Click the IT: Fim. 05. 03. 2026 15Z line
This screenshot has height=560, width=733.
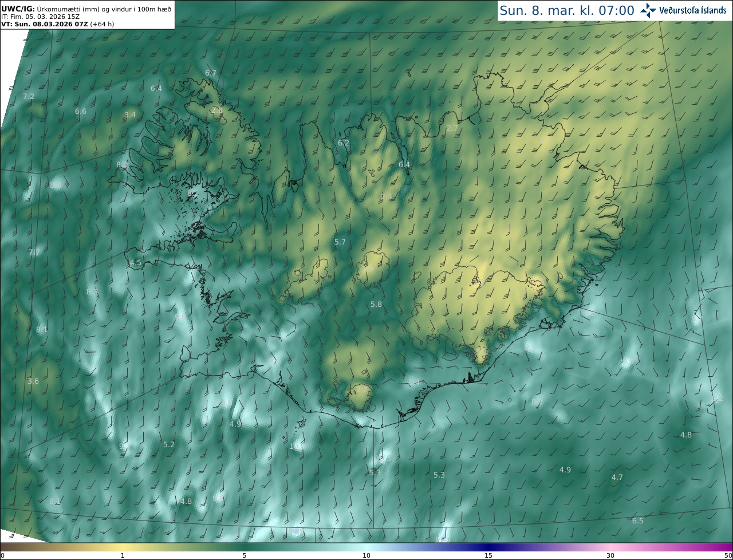(x=40, y=17)
